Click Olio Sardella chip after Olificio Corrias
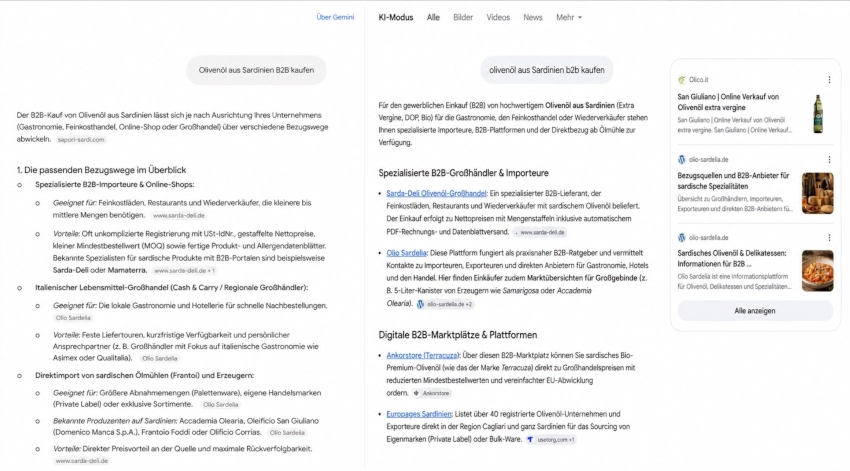This screenshot has height=471, width=850. pyautogui.click(x=287, y=433)
